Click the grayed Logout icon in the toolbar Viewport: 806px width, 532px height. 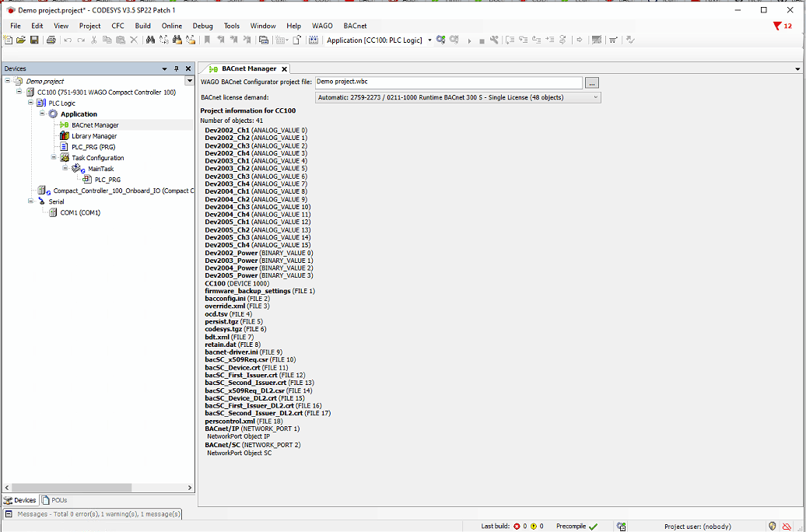(454, 40)
